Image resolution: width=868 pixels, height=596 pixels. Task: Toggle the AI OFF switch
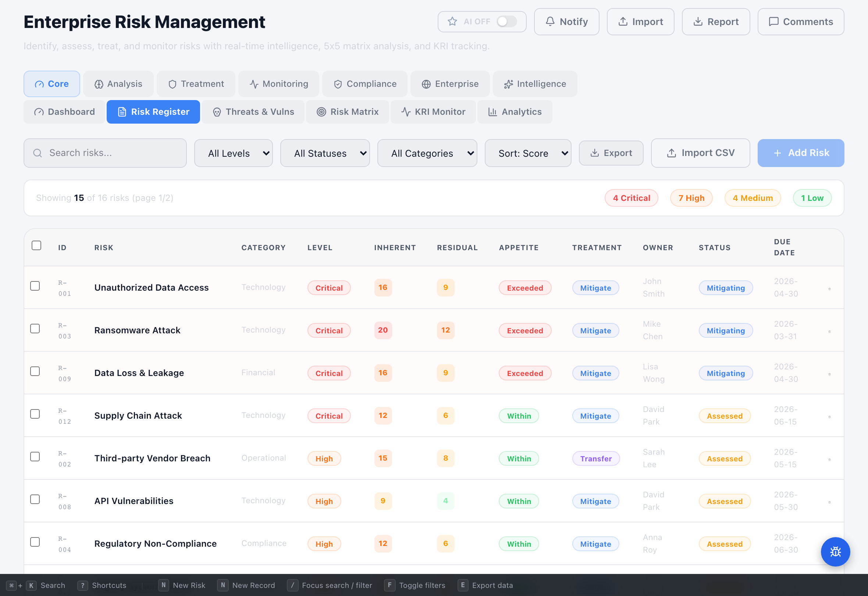tap(506, 21)
